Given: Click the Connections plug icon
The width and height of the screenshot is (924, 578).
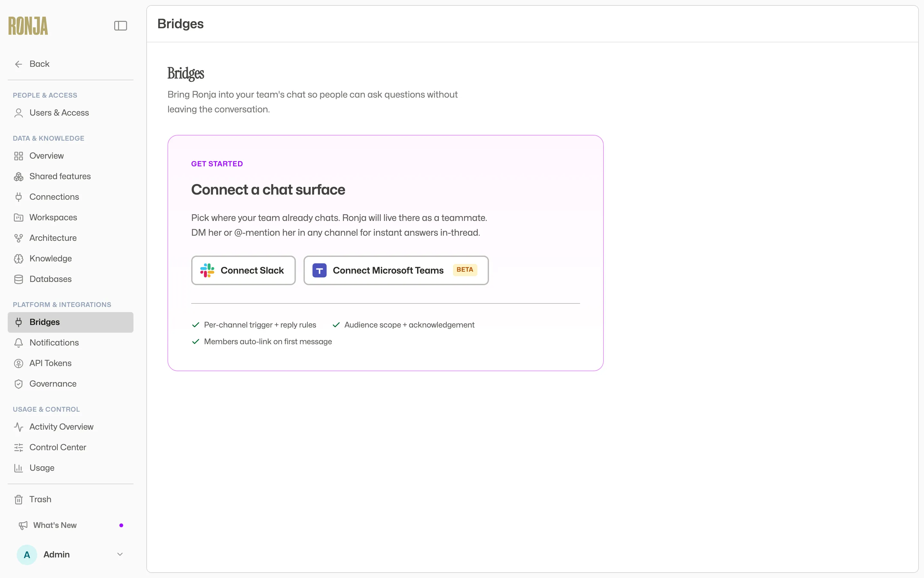Looking at the screenshot, I should tap(18, 197).
